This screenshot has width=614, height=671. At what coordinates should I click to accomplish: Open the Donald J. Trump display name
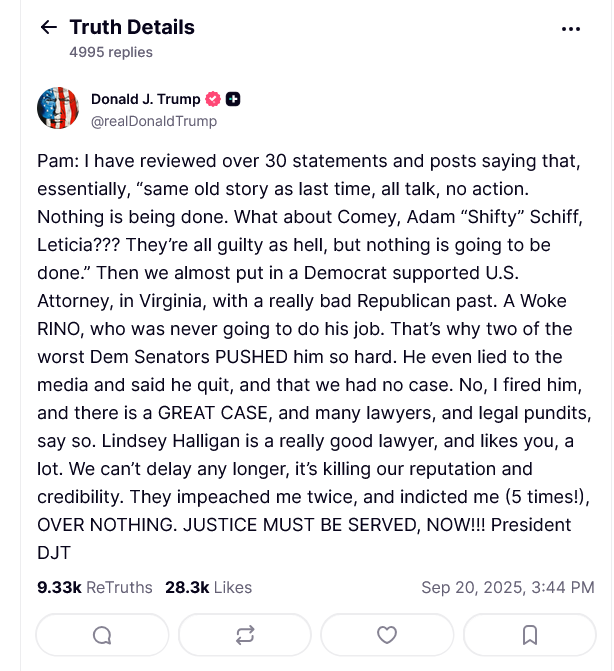tap(145, 99)
